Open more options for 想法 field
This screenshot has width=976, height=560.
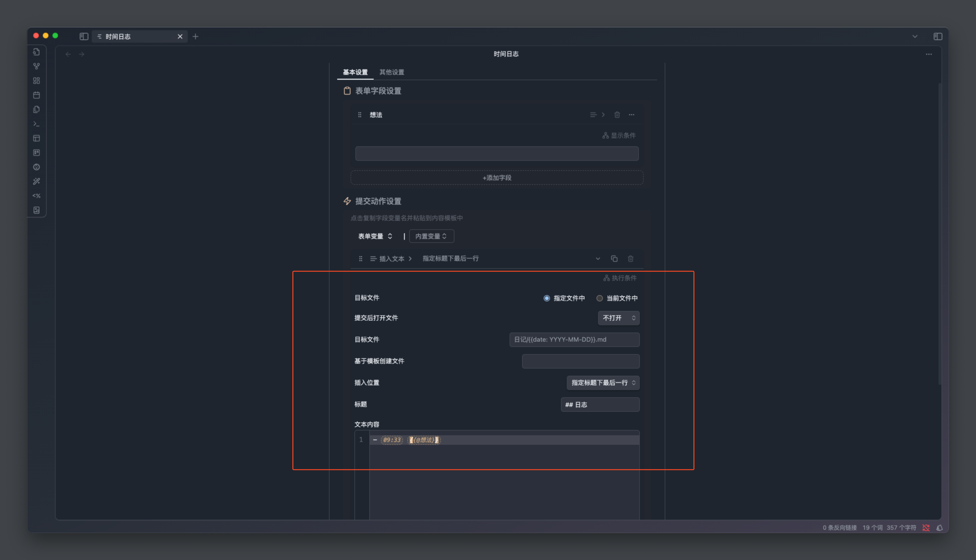pos(632,115)
